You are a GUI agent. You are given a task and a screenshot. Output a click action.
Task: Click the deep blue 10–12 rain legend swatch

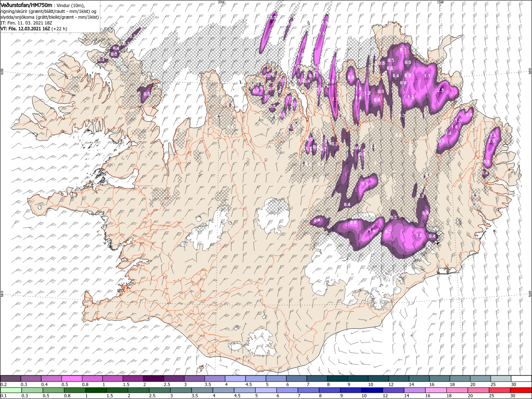pyautogui.click(x=372, y=390)
